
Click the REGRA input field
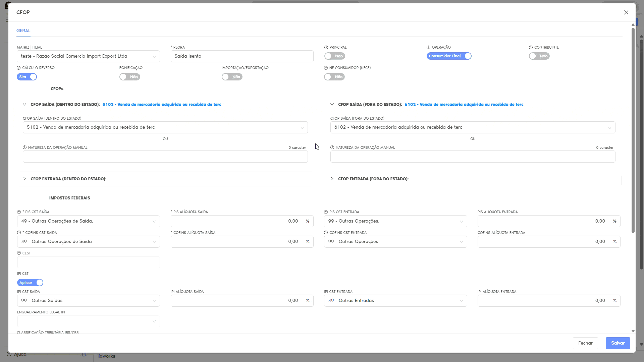coord(242,56)
